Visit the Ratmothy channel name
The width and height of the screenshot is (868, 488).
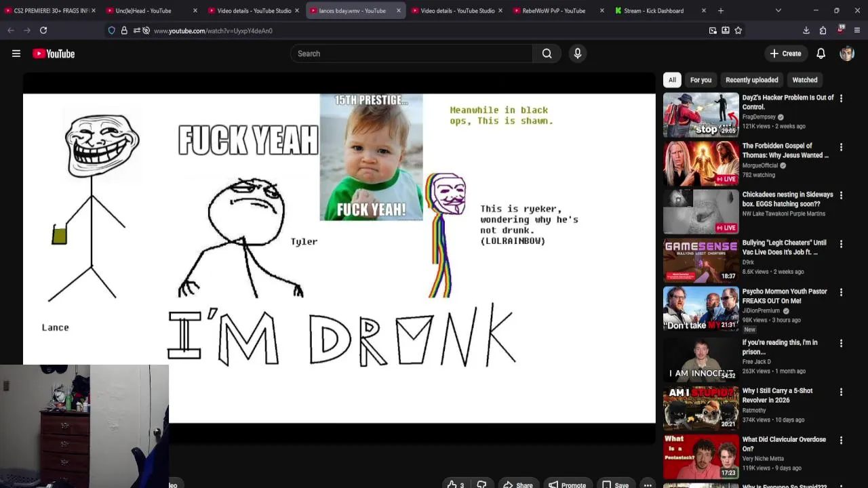(x=754, y=410)
